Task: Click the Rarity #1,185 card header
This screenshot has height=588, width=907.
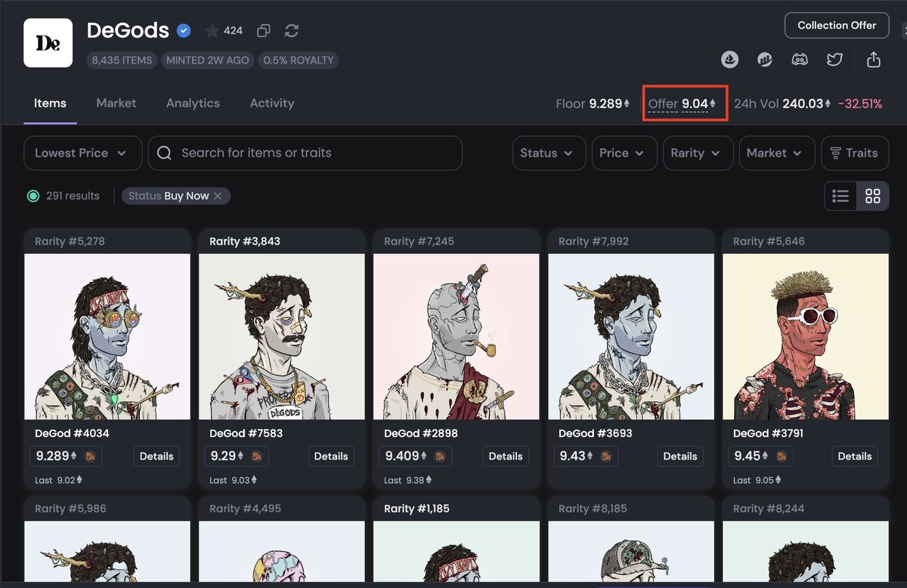Action: tap(457, 509)
